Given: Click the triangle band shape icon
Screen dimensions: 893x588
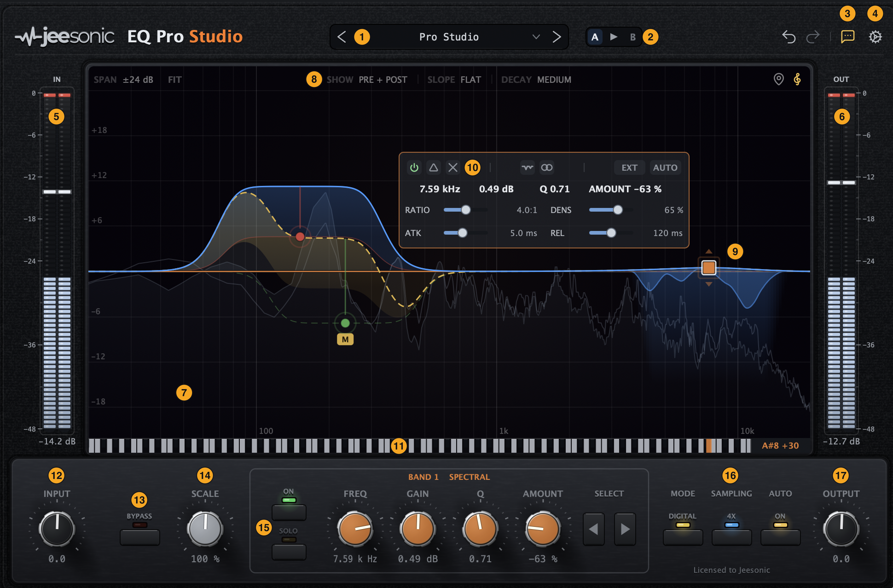Looking at the screenshot, I should (x=434, y=167).
